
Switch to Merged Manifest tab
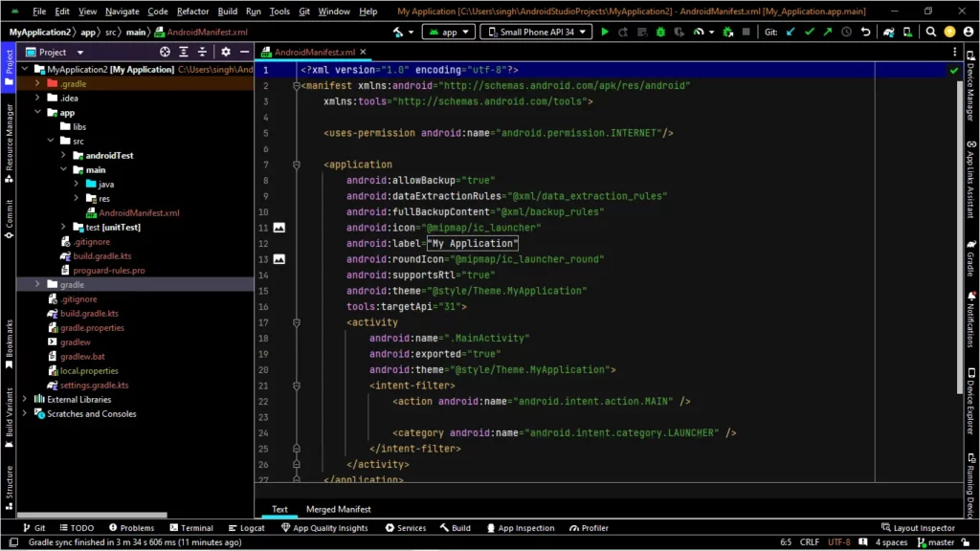(x=338, y=509)
